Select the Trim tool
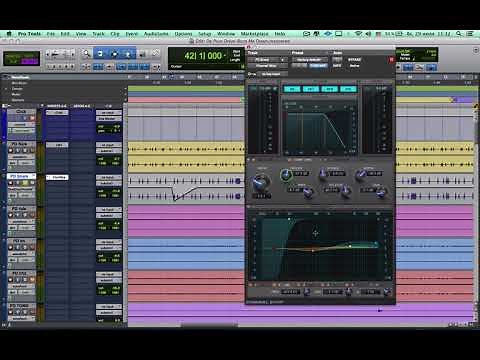480x360 pixels. 100,54
